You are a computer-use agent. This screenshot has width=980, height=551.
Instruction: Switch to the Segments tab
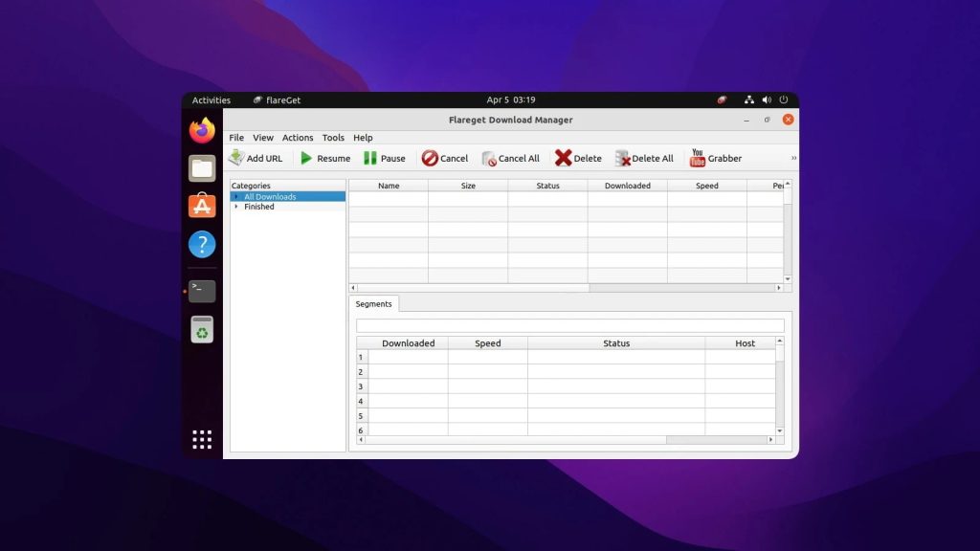click(x=374, y=303)
